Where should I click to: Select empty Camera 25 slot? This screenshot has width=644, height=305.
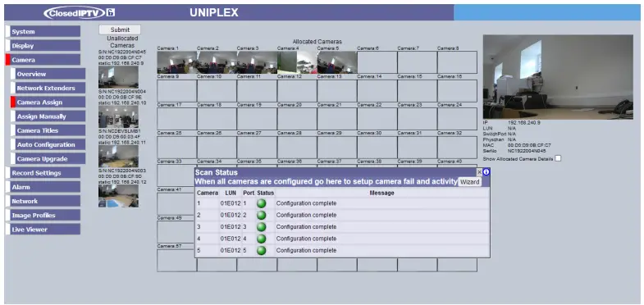tap(176, 148)
